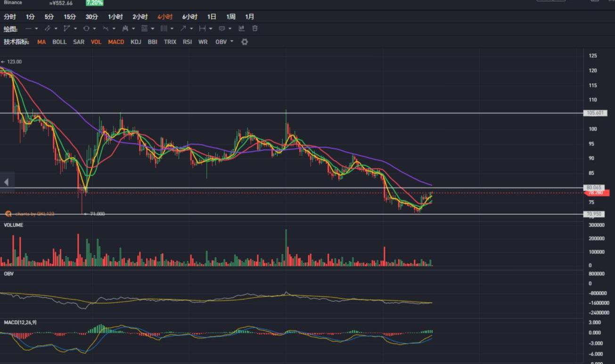Expand the dropdown beside the horizontal lines tool
Viewport: 615px width, 364px height.
click(x=153, y=29)
